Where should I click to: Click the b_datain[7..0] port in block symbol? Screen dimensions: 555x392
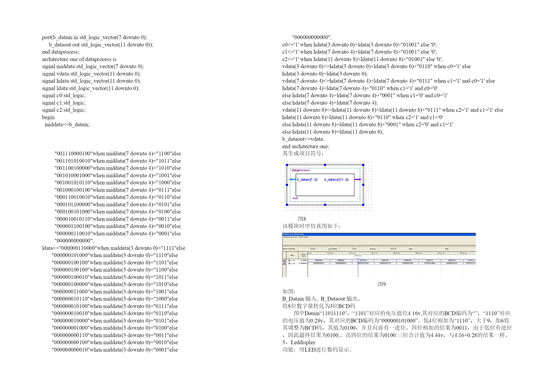pyautogui.click(x=307, y=180)
